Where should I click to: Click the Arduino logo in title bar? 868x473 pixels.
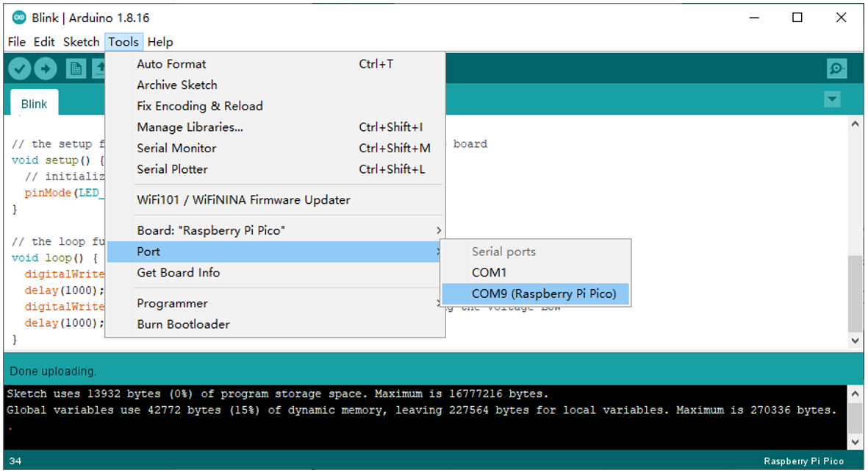click(19, 18)
